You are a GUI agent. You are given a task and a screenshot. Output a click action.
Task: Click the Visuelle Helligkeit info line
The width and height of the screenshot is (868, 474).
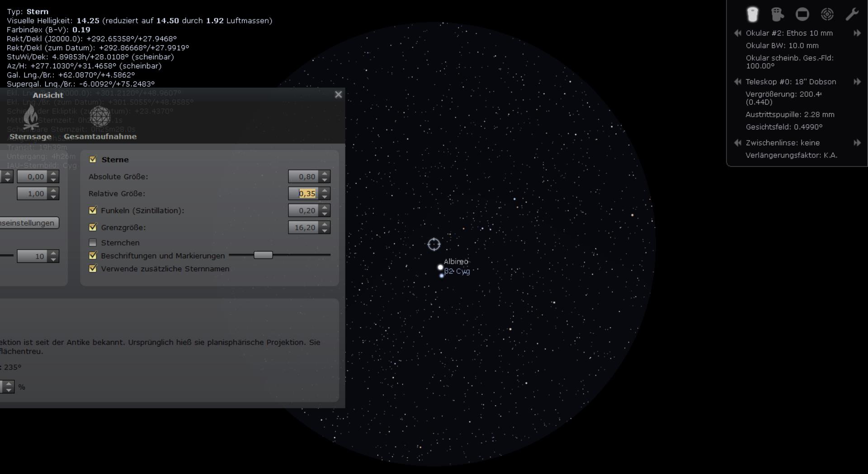(x=140, y=21)
